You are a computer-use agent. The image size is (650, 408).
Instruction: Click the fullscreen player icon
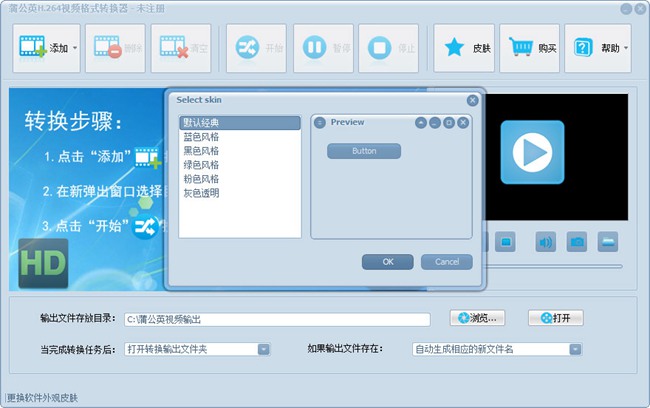coord(505,242)
